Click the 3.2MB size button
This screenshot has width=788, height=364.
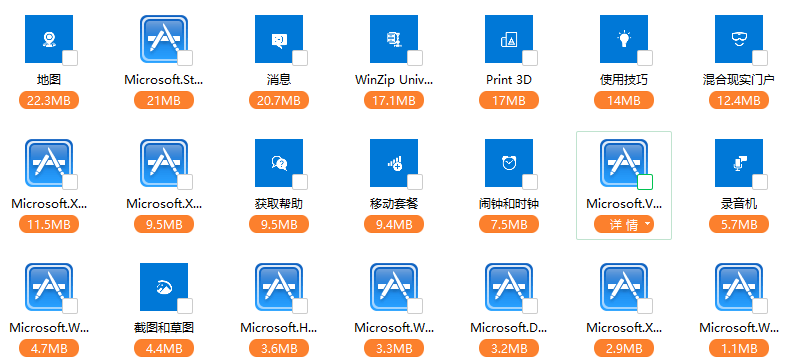pyautogui.click(x=509, y=348)
